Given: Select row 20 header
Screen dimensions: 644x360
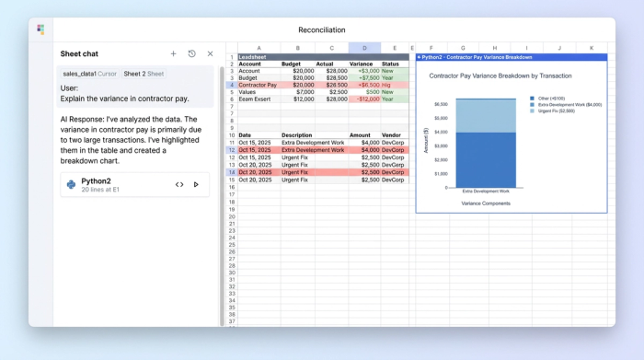Looking at the screenshot, I should click(232, 216).
